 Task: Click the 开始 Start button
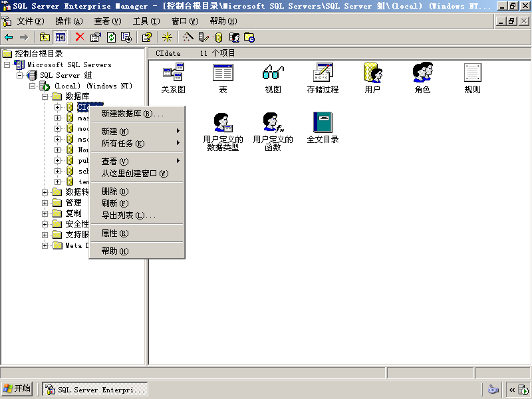pos(17,389)
